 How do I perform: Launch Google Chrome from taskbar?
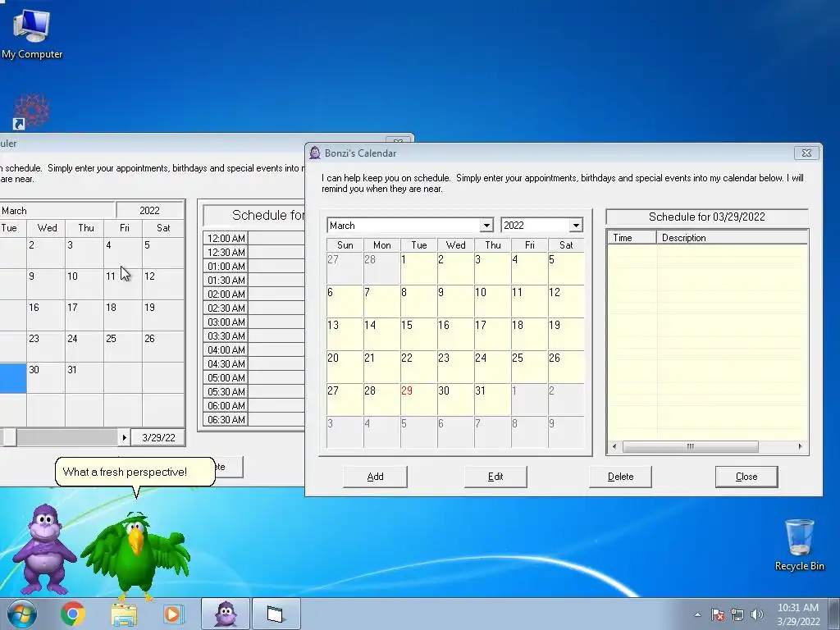(x=72, y=614)
